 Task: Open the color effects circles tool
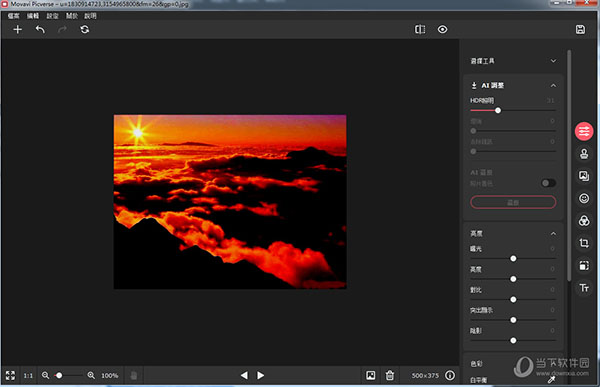point(584,220)
